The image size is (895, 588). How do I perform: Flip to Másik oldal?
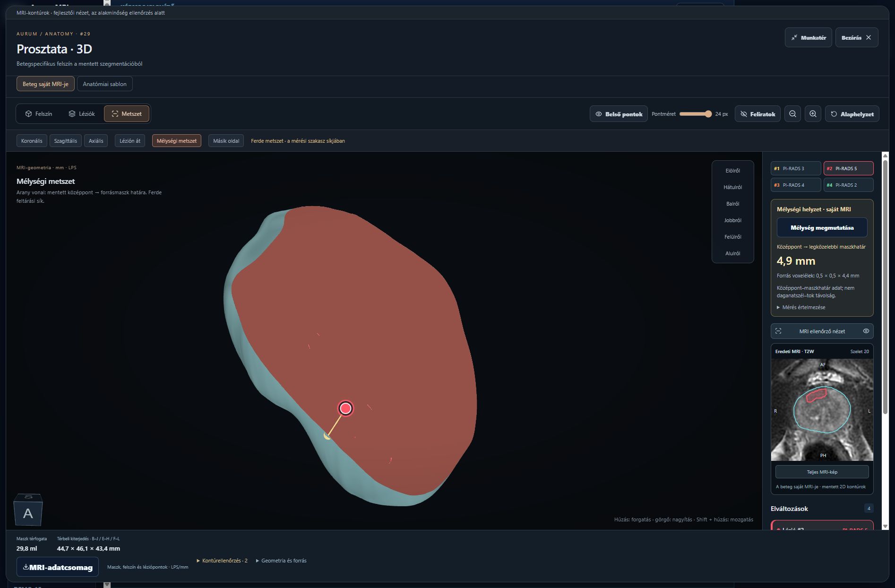click(x=226, y=141)
